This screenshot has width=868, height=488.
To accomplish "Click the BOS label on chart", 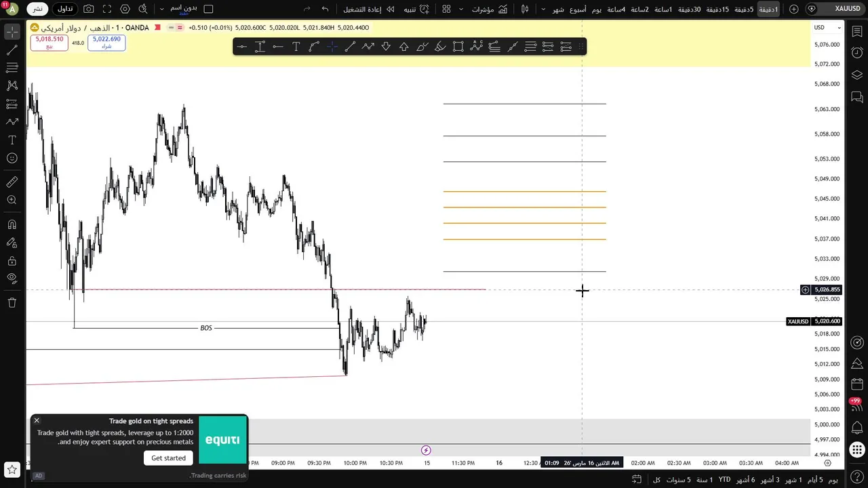I will [206, 328].
